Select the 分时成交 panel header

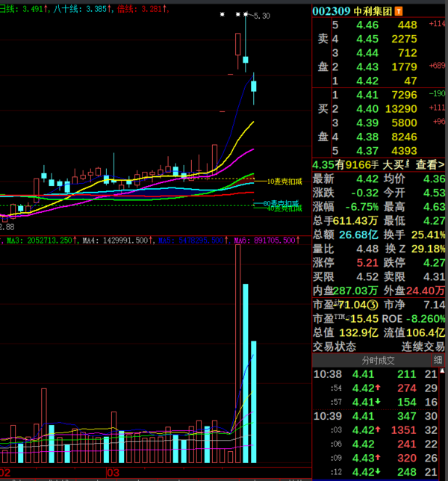pos(364,360)
